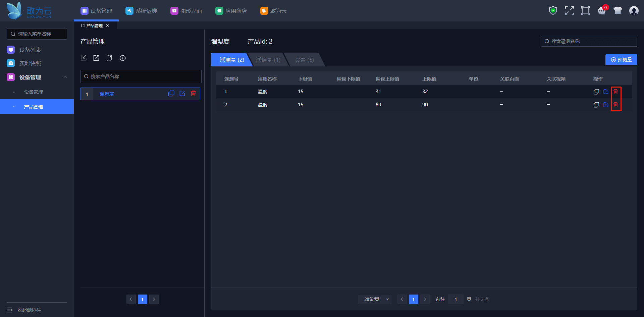The height and width of the screenshot is (317, 644).
Task: Click the add product plus icon
Action: 123,58
